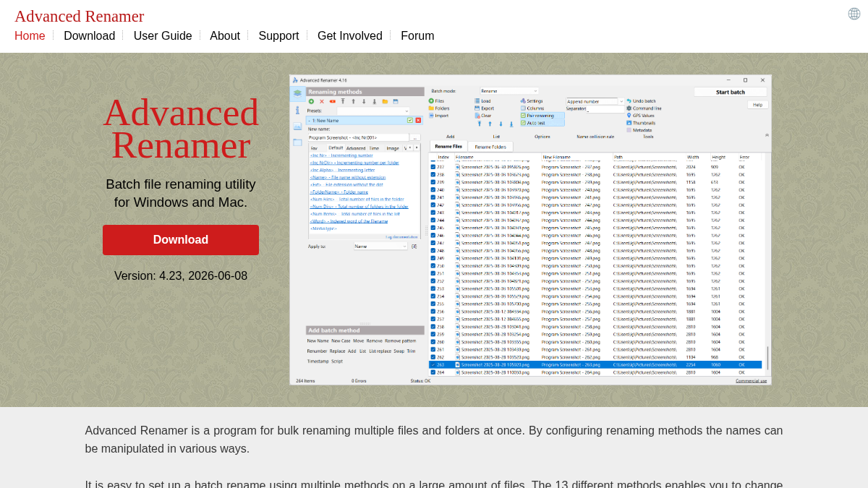Uncheck file row 260 checkbox

(433, 341)
